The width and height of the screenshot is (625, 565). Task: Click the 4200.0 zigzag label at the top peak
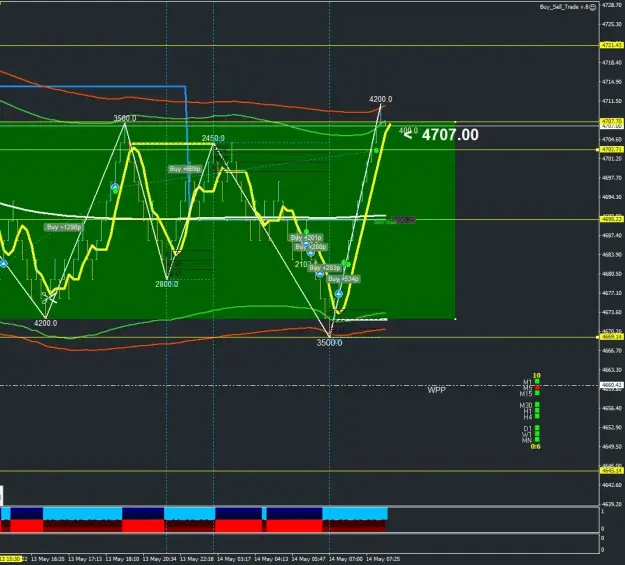tap(381, 99)
